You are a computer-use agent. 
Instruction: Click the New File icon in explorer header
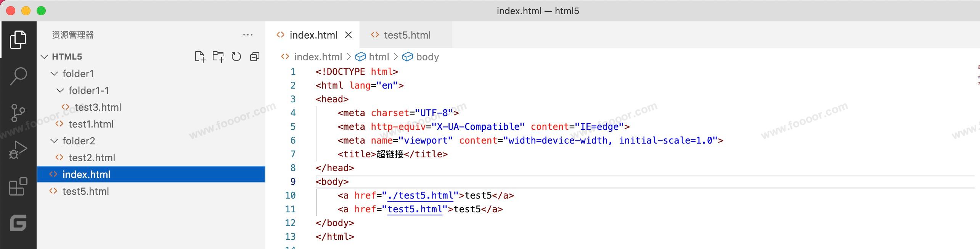coord(200,57)
